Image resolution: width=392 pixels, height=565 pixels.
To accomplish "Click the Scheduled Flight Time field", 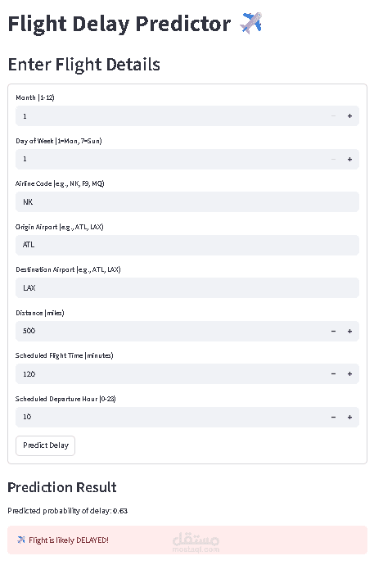I will (x=170, y=374).
